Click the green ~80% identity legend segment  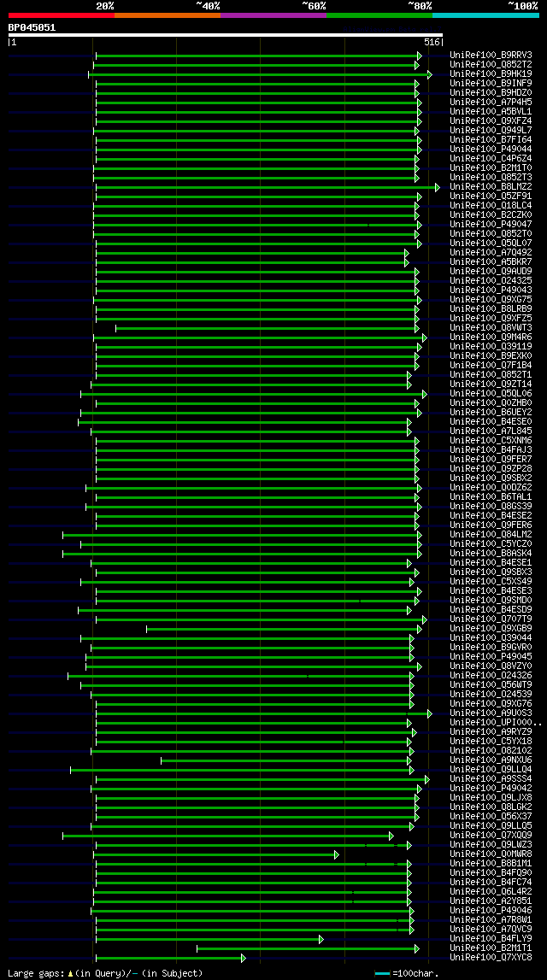pyautogui.click(x=379, y=15)
